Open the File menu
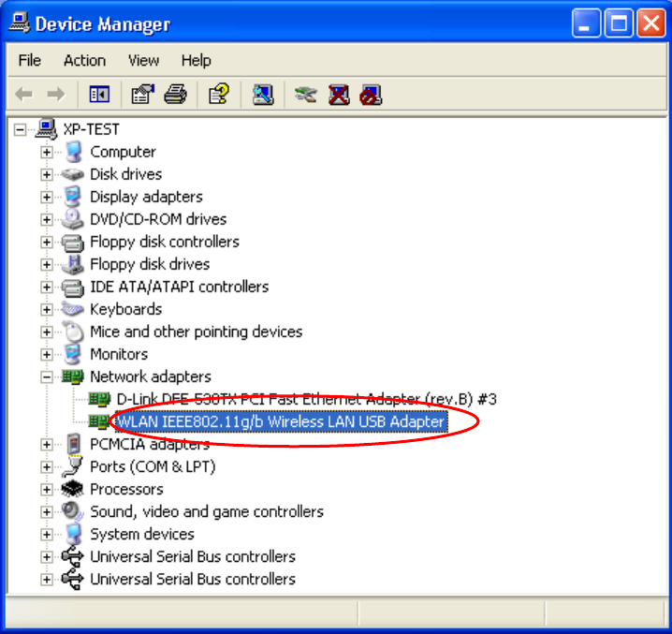This screenshot has width=672, height=634. tap(30, 61)
